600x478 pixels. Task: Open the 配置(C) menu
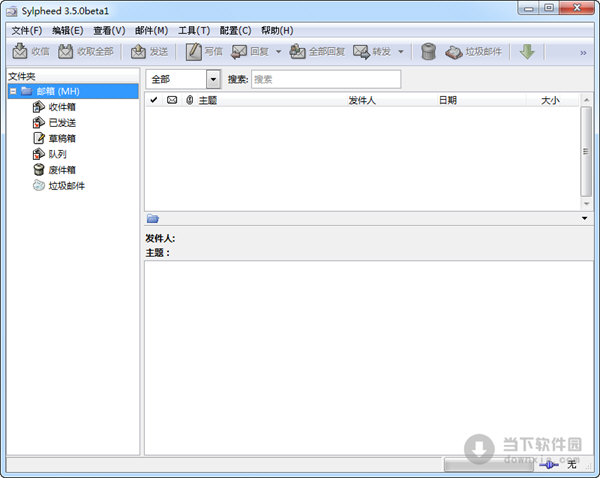point(235,30)
